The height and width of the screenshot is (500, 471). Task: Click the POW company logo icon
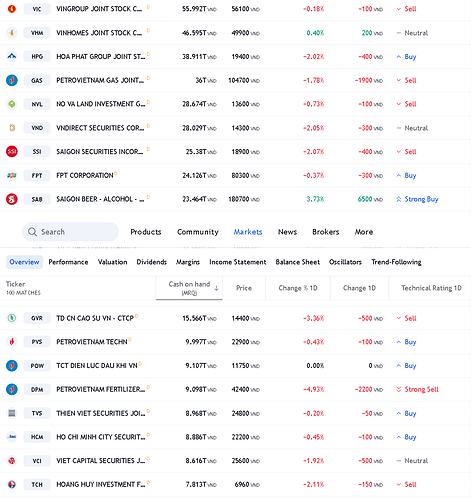tap(12, 366)
